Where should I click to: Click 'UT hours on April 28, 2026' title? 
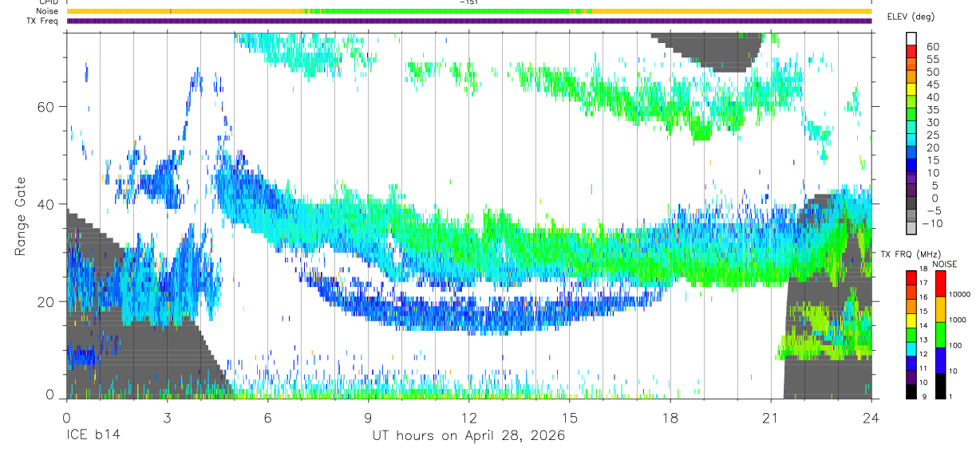[x=468, y=436]
